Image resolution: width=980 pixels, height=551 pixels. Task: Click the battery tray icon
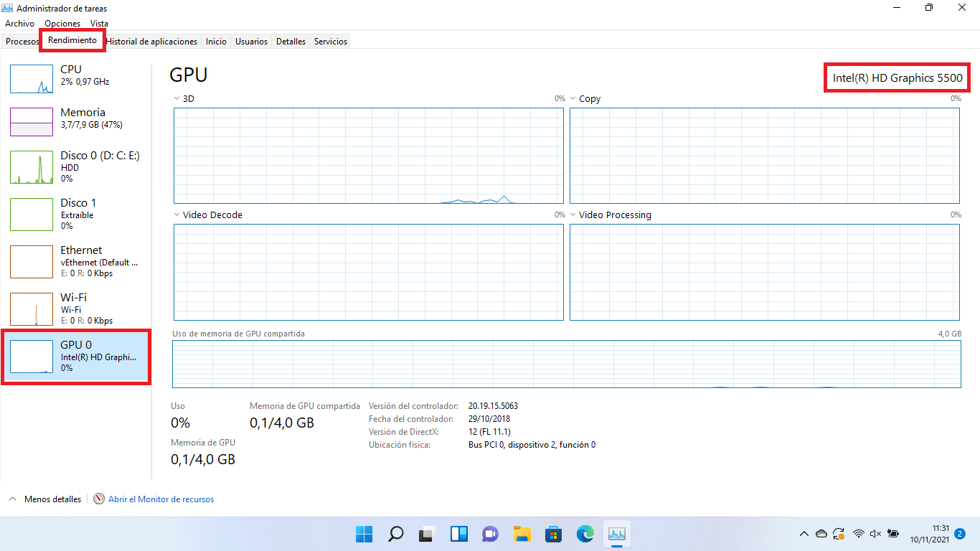[893, 534]
